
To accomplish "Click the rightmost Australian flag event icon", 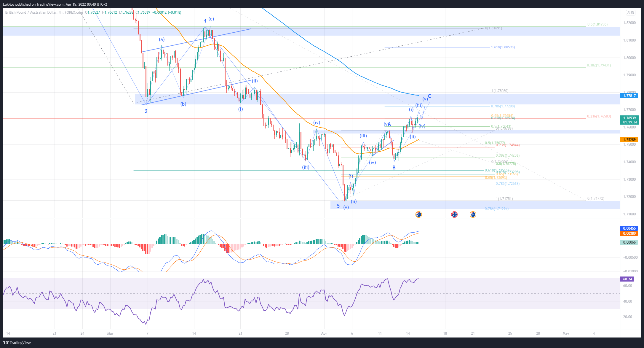I will pos(473,214).
